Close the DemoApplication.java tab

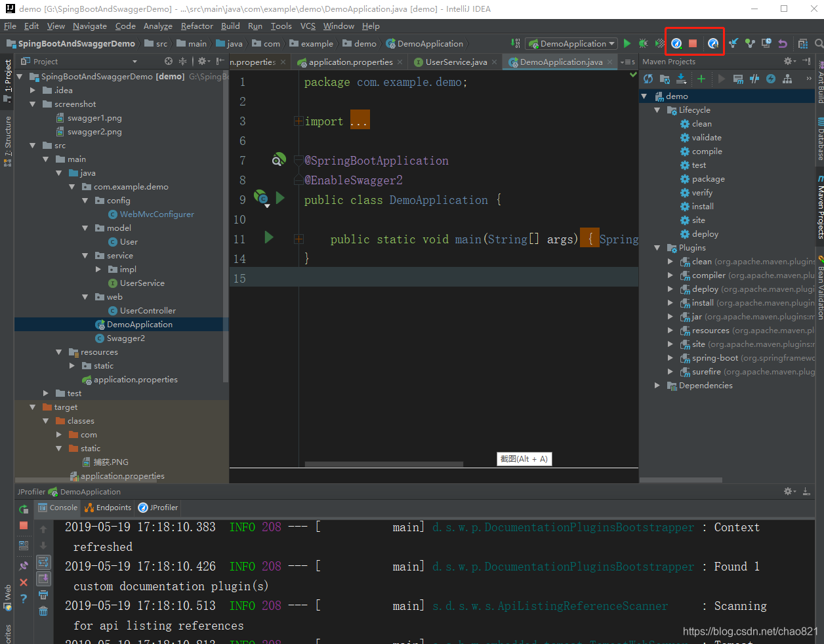point(609,62)
